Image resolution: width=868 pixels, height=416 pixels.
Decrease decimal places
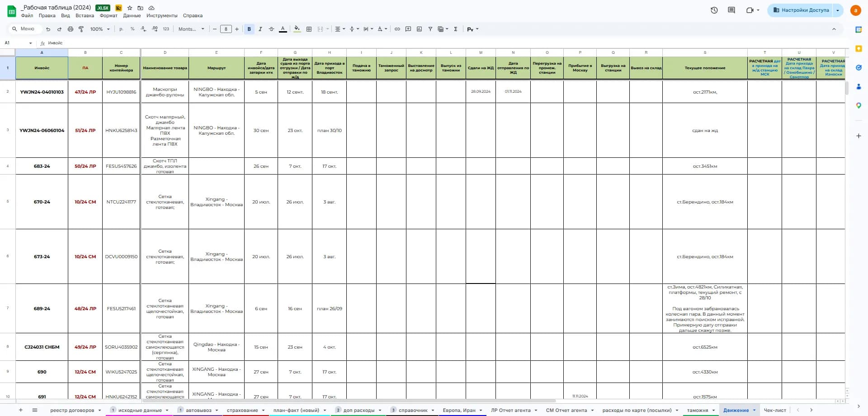[x=143, y=29]
